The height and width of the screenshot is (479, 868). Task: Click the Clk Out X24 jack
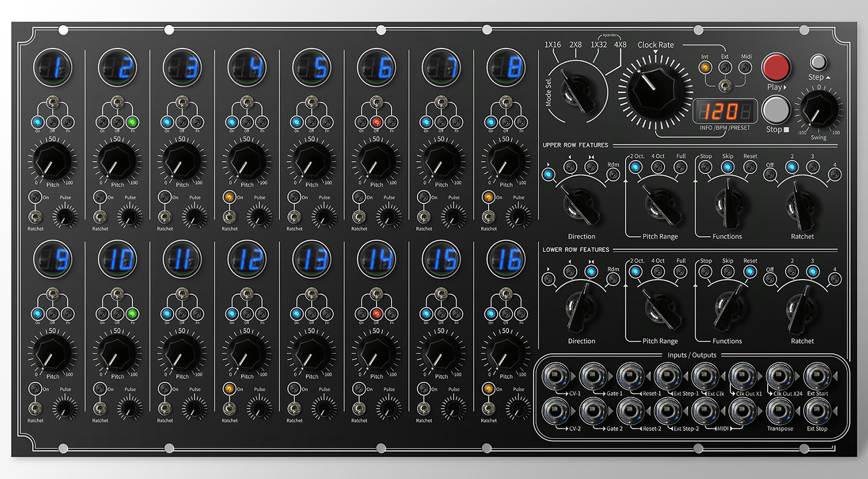tap(780, 376)
